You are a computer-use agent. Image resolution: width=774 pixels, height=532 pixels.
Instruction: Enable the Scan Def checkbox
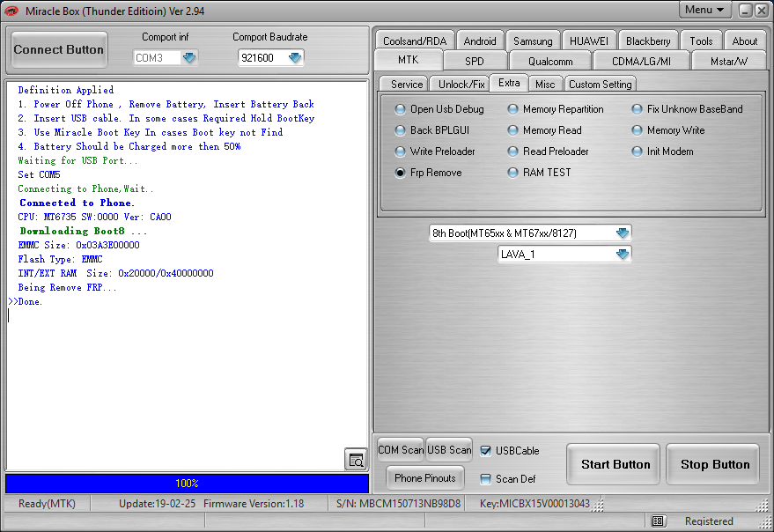click(x=486, y=478)
